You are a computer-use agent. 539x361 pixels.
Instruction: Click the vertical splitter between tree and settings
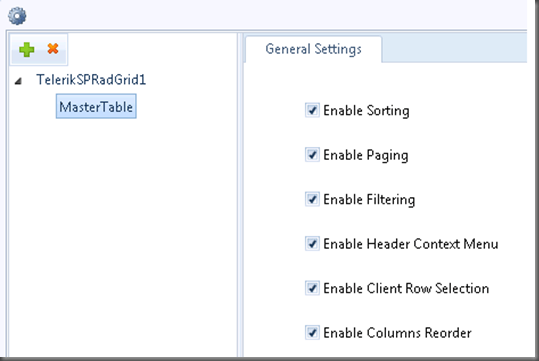240,195
